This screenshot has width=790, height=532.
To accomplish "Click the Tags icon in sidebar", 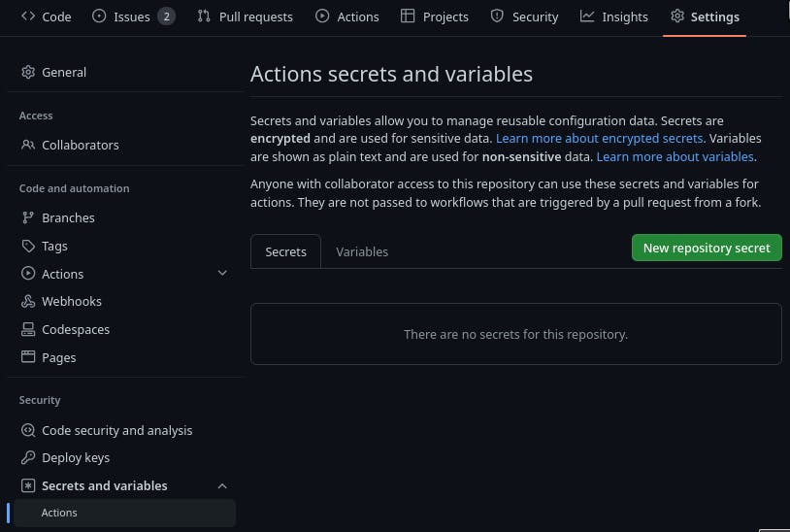I will coord(28,246).
